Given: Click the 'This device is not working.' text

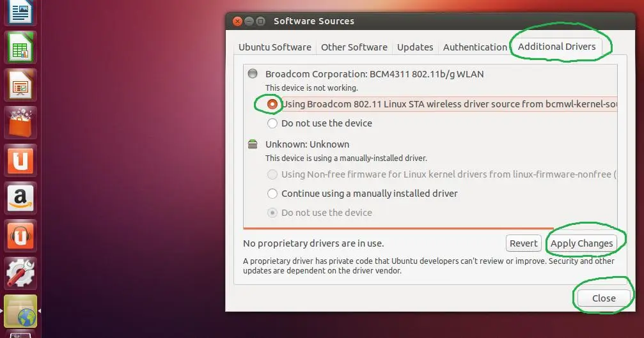Looking at the screenshot, I should tap(311, 88).
